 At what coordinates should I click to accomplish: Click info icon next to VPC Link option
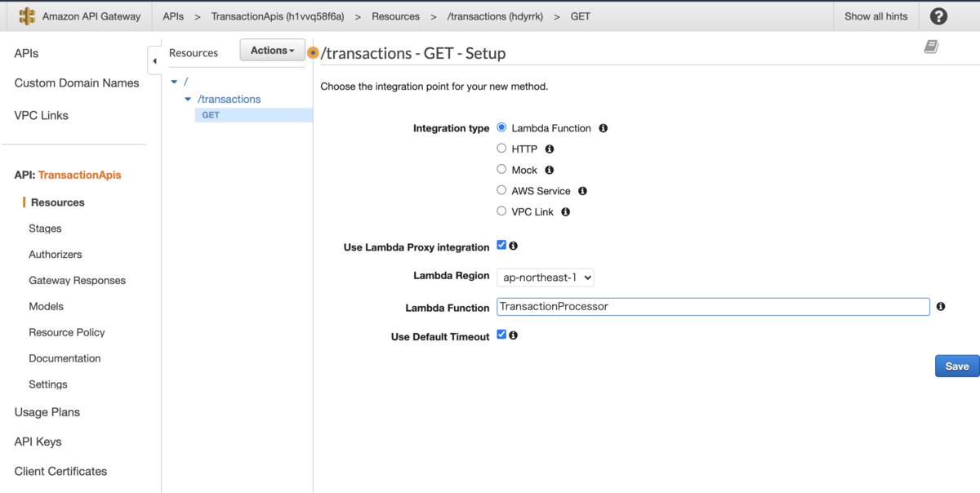click(565, 211)
